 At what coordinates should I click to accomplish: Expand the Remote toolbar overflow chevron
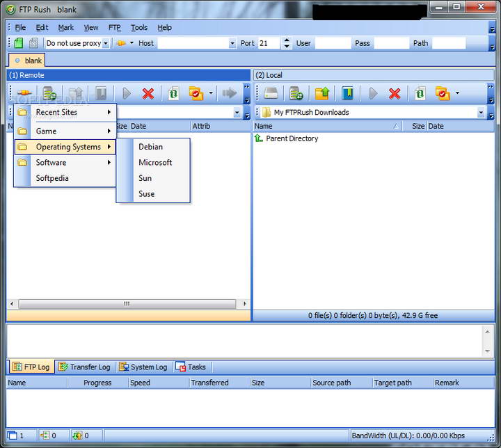[246, 93]
